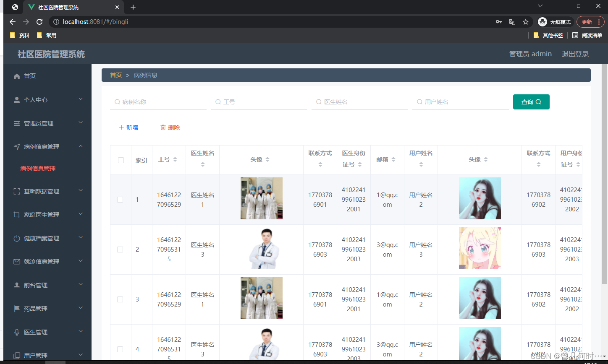The image size is (608, 364).
Task: Click the 首页 home icon in sidebar
Action: point(16,76)
